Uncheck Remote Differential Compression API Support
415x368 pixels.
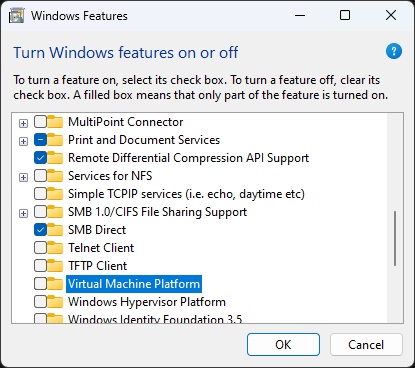[40, 158]
